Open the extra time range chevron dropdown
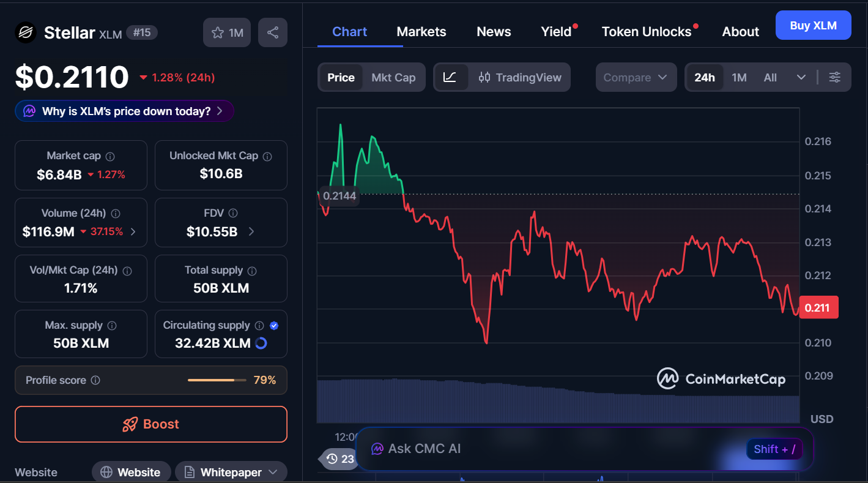 [x=801, y=77]
